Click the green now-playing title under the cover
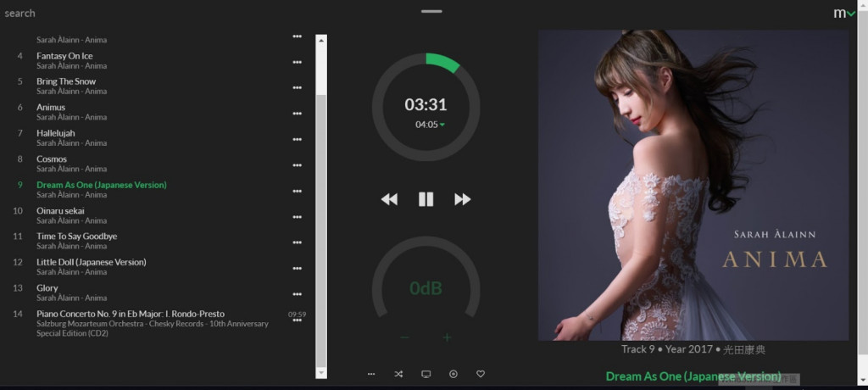Viewport: 868px width, 390px height. click(693, 376)
